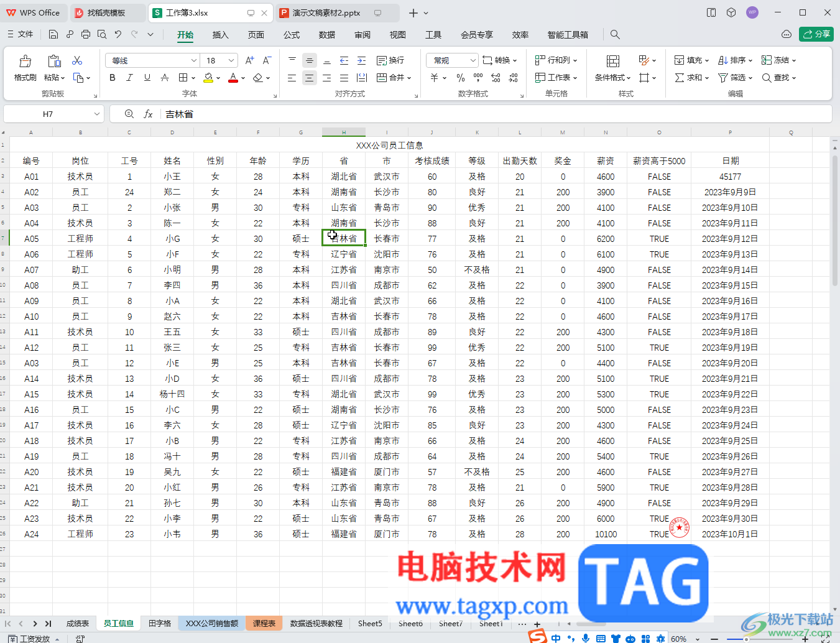
Task: Toggle Italic formatting
Action: [x=130, y=78]
